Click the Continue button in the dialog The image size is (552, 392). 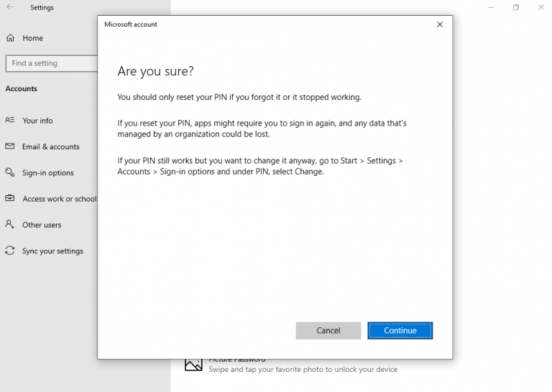coord(400,330)
